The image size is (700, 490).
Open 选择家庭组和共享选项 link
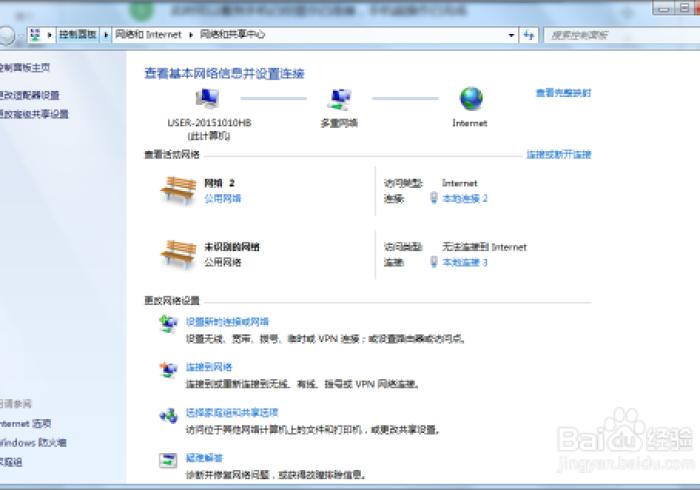[x=232, y=412]
